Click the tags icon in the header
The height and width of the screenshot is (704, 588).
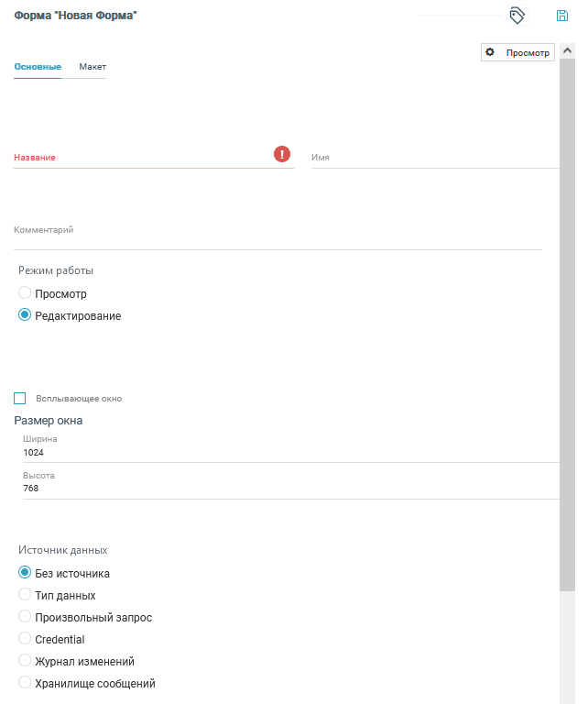coord(517,16)
